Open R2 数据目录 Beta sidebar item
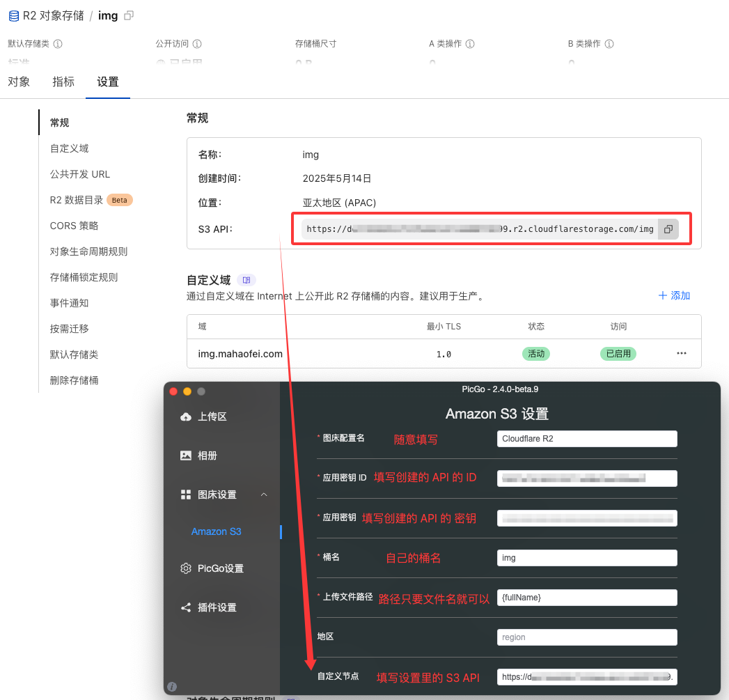 91,200
